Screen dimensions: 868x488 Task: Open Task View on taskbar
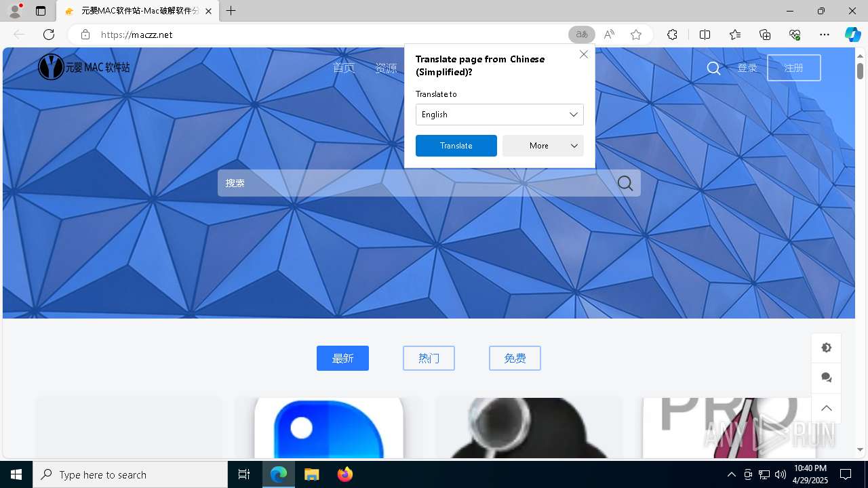pos(244,474)
